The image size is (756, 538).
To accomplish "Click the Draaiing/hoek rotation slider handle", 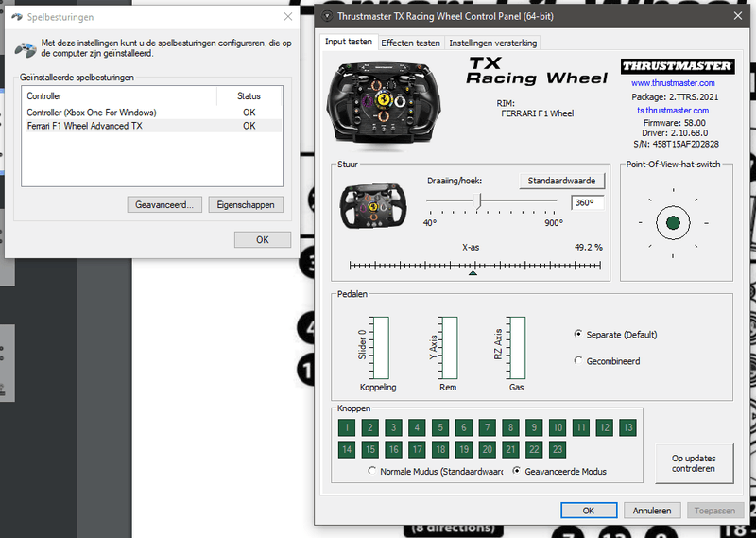I will (478, 200).
